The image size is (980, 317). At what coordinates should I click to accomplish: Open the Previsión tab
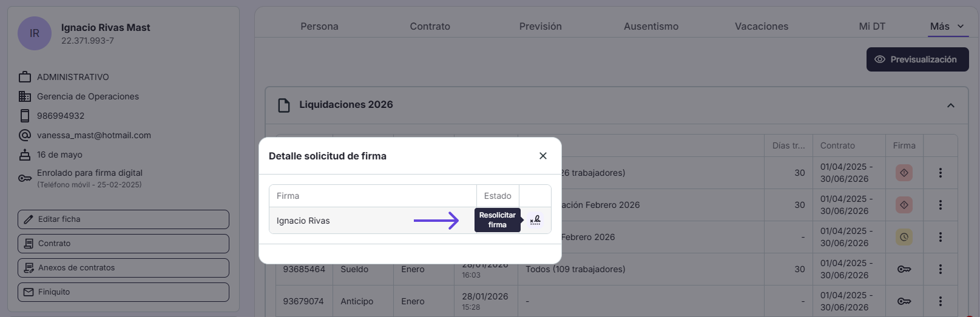coord(541,26)
